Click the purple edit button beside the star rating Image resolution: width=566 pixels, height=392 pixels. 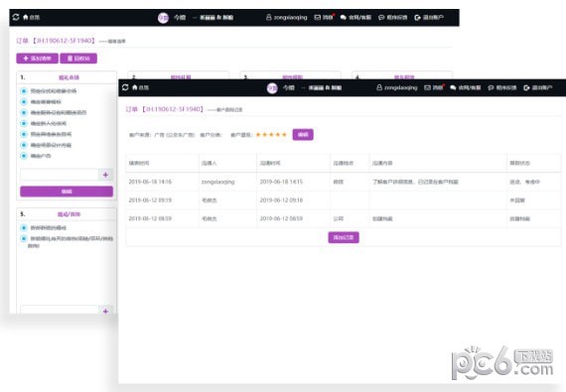tap(303, 135)
